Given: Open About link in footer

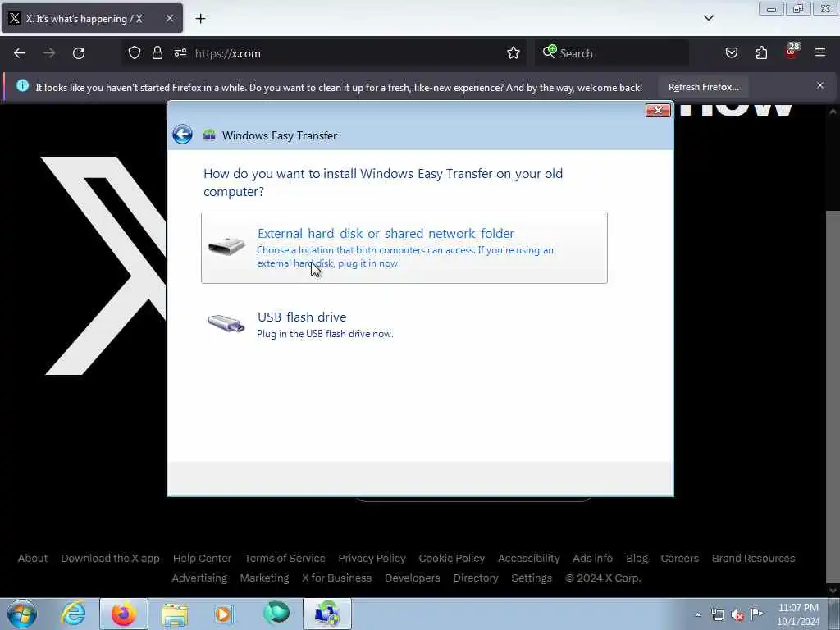Looking at the screenshot, I should 33,558.
